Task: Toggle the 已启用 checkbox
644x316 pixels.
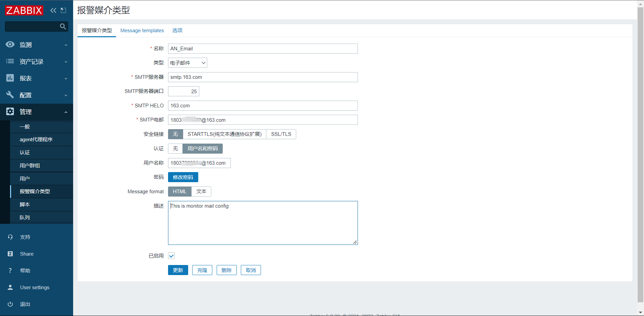Action: coord(171,256)
